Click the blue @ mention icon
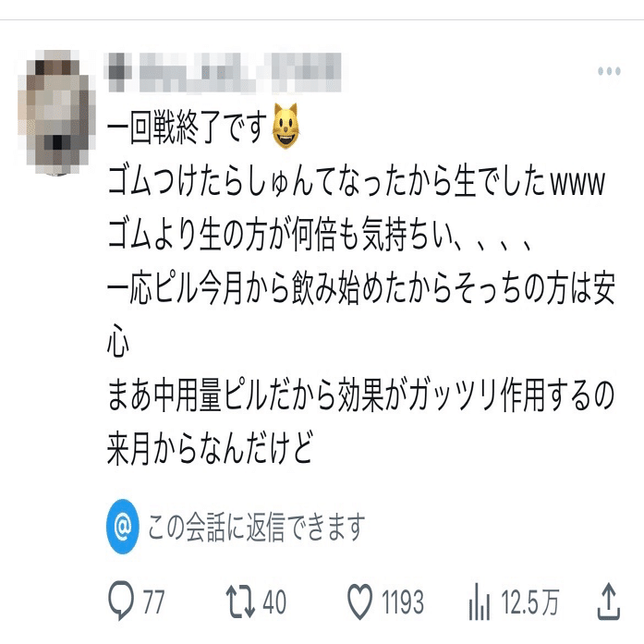 (x=122, y=527)
